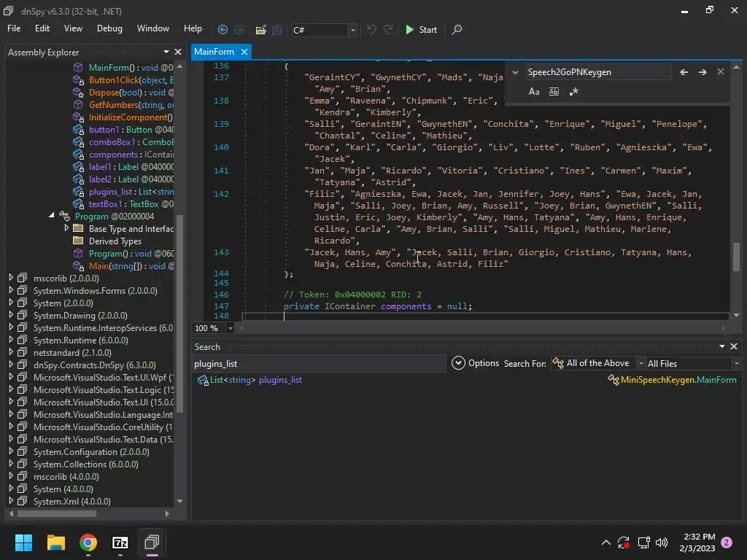Open Search Assemblies via magnifier icon
The width and height of the screenshot is (747, 560).
457,29
